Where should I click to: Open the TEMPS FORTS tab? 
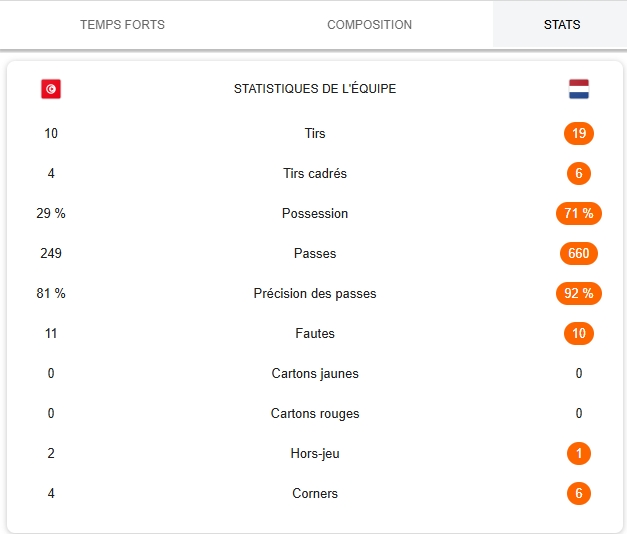click(122, 25)
